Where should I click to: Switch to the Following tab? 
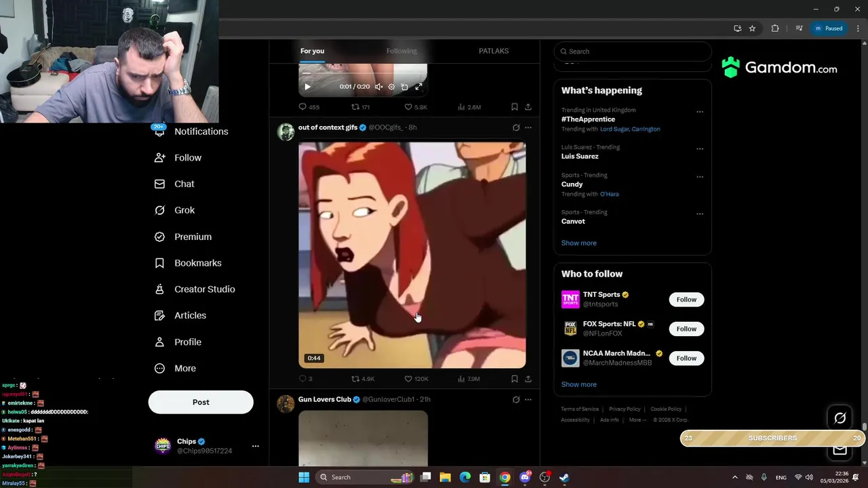[x=401, y=51]
